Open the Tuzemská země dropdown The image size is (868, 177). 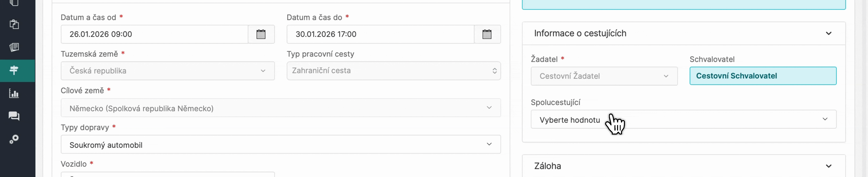[x=167, y=71]
